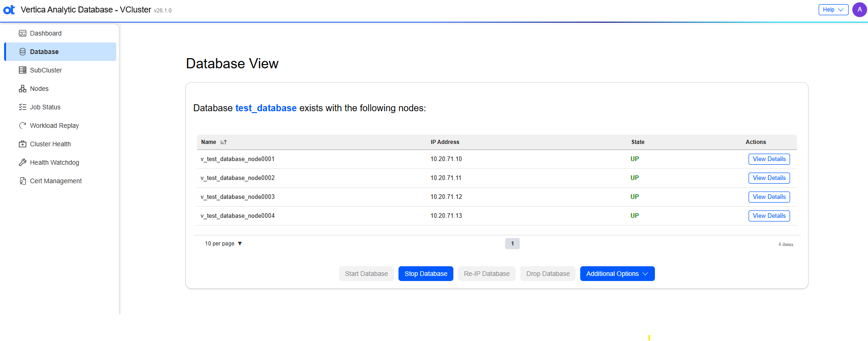This screenshot has width=868, height=341.
Task: View details of node0002
Action: 769,178
